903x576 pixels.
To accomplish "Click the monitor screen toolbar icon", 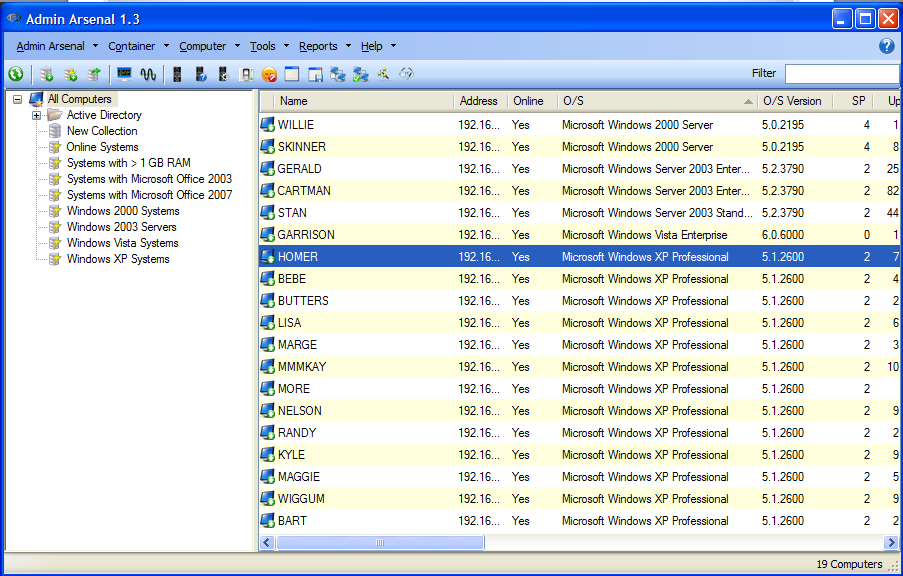I will pos(124,74).
